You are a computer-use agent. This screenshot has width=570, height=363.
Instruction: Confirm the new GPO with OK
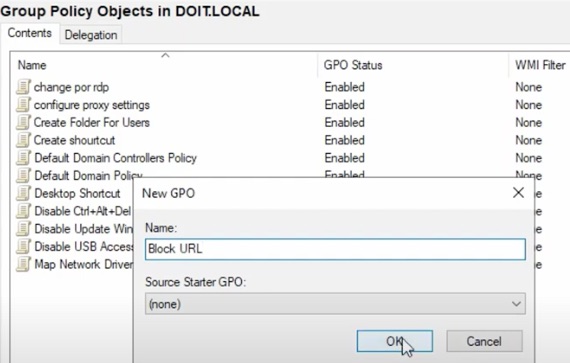(395, 341)
